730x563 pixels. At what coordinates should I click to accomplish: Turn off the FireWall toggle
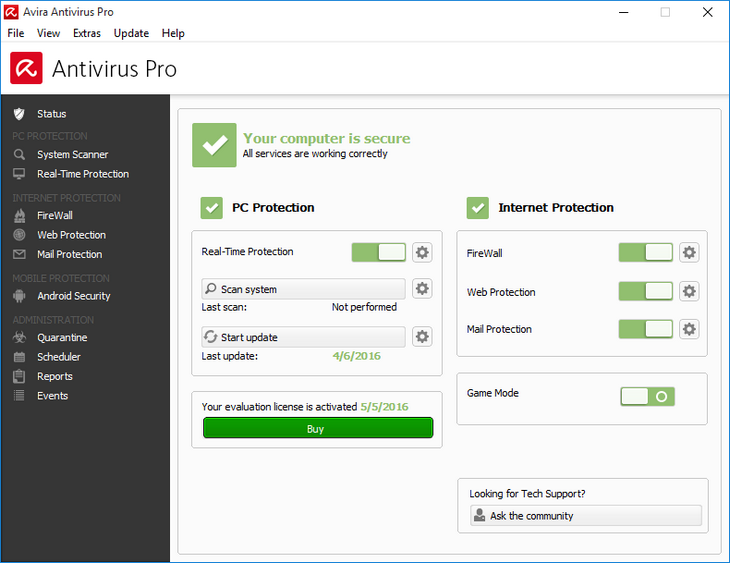click(x=646, y=253)
